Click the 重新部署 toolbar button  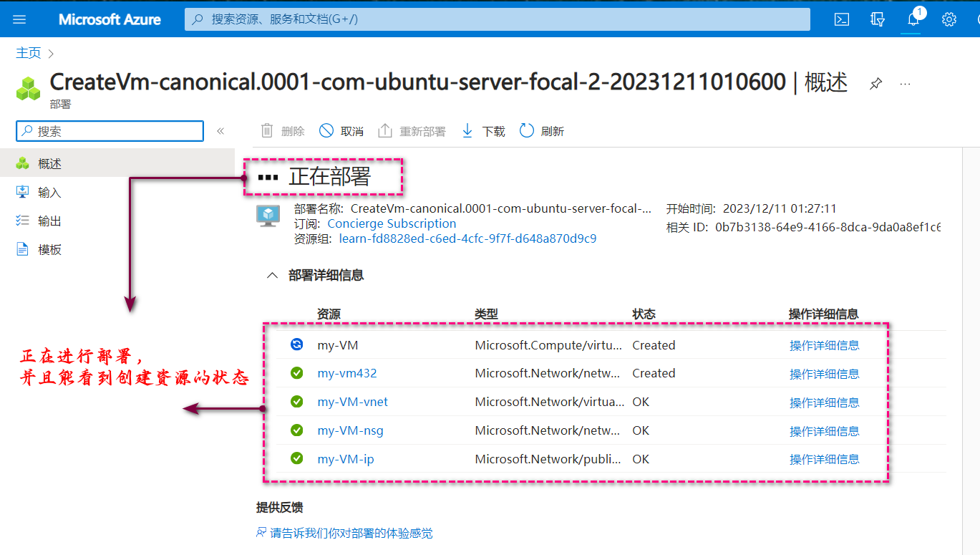click(412, 131)
